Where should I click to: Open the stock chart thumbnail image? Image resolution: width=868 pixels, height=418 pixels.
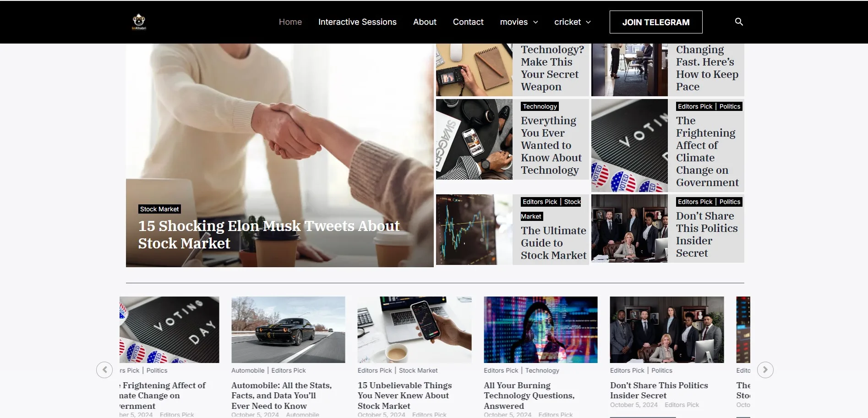pyautogui.click(x=474, y=230)
